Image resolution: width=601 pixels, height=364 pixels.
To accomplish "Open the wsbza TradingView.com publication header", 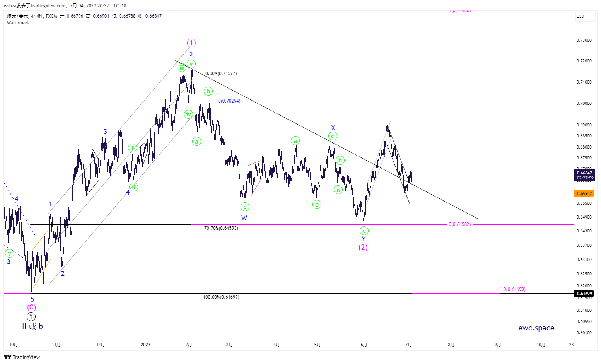I will (65, 6).
